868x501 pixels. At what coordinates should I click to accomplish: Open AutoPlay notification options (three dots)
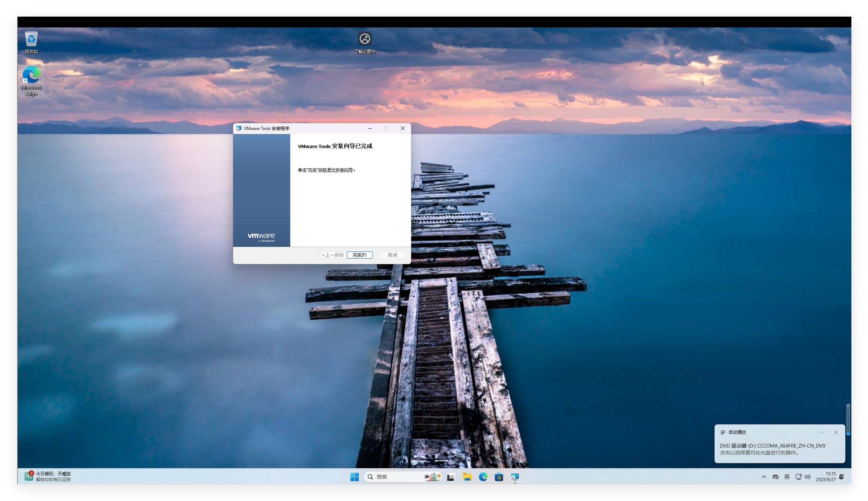[x=821, y=432]
